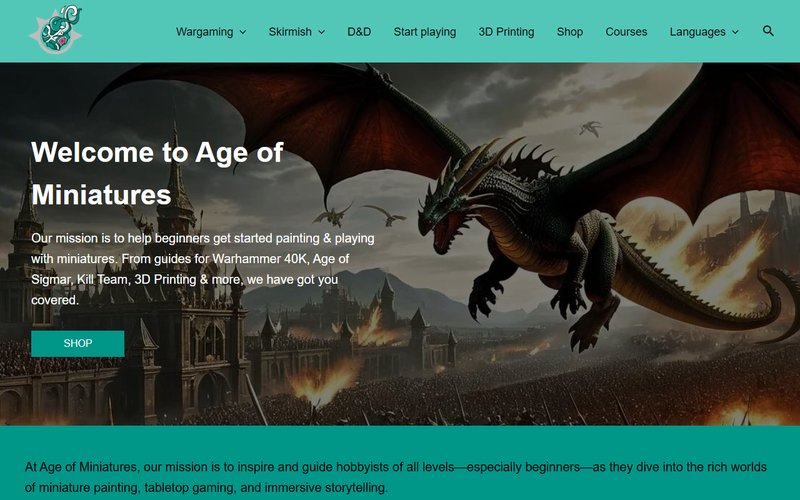Click the mission text below the banner
Image resolution: width=800 pixels, height=500 pixels.
click(x=395, y=477)
